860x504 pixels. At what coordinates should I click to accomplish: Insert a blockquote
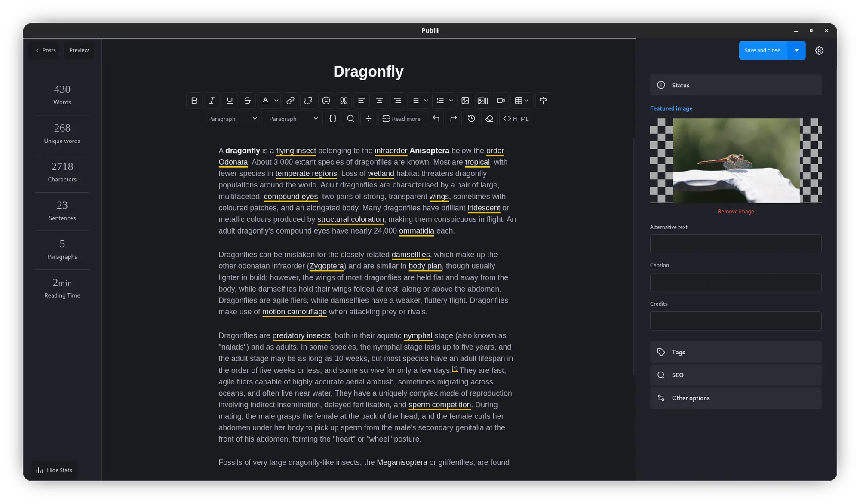[x=344, y=101]
